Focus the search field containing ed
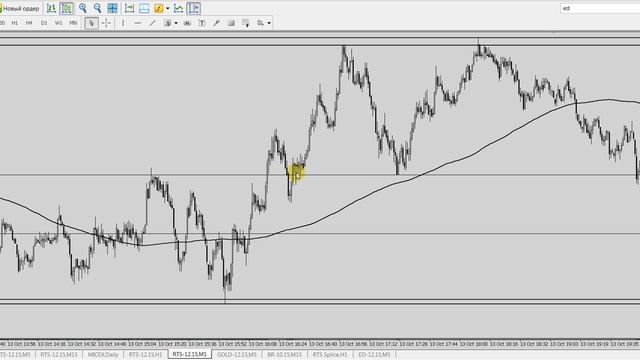 (600, 8)
